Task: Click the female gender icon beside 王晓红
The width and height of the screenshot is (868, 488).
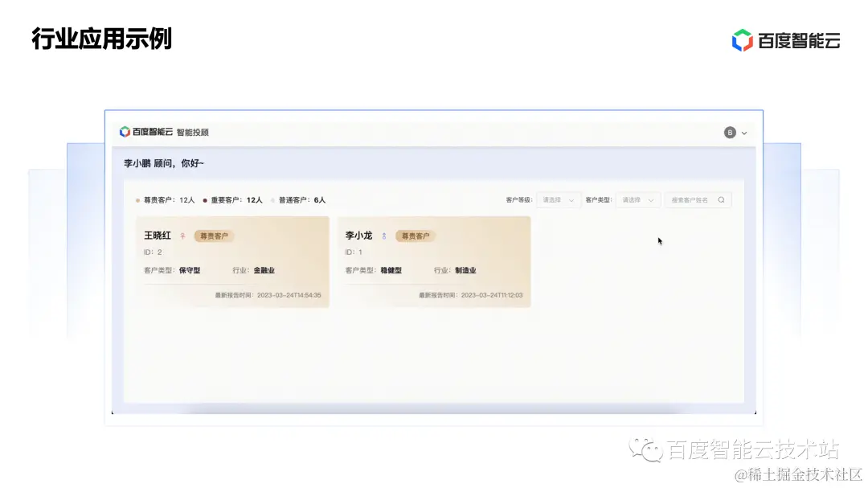Action: click(x=182, y=236)
